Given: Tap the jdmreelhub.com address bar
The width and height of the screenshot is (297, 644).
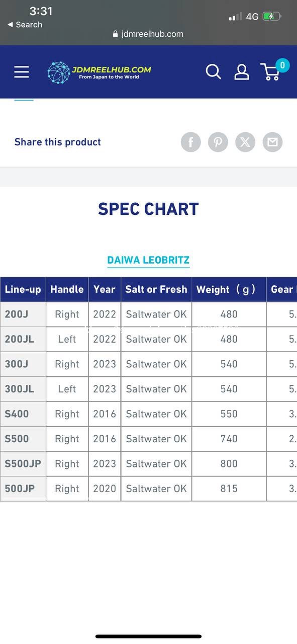Looking at the screenshot, I should [x=148, y=34].
